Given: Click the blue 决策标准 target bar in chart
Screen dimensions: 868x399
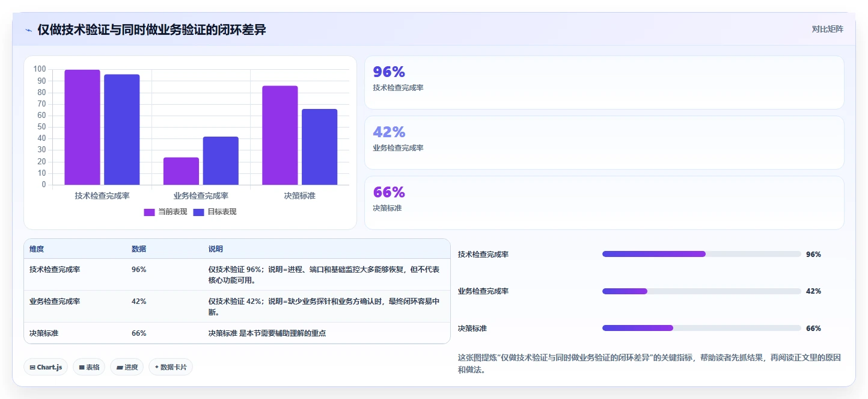Looking at the screenshot, I should click(319, 147).
